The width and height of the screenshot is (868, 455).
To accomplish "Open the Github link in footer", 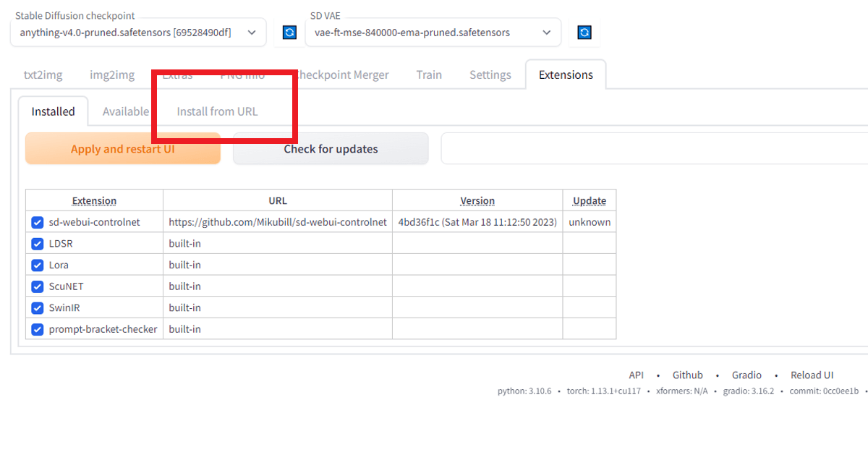I will point(687,375).
